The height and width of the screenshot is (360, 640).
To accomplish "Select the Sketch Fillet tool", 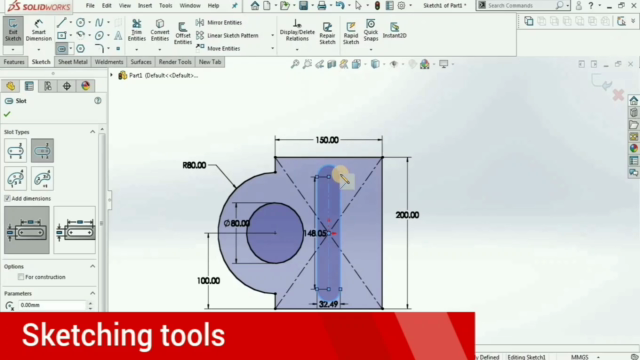I will [x=99, y=49].
